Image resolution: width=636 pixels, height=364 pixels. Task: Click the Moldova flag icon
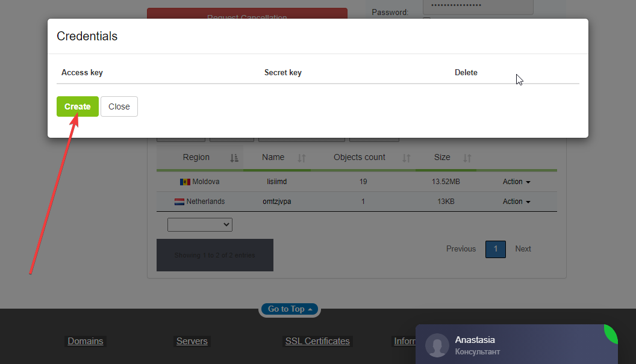pos(185,182)
